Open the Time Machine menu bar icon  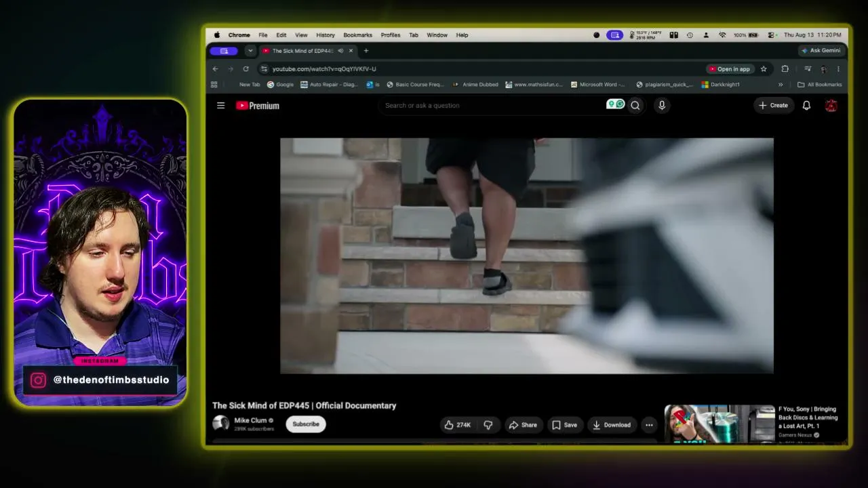click(x=690, y=35)
